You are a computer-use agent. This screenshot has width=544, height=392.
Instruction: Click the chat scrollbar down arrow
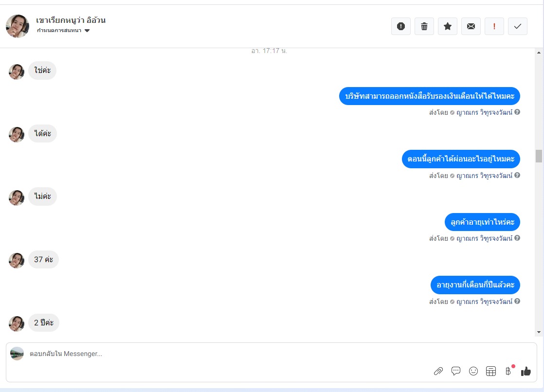coord(539,332)
